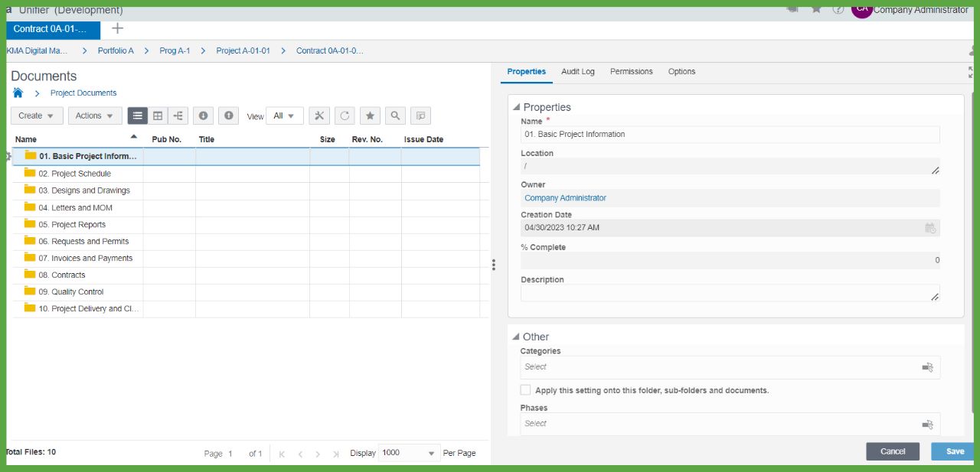Go to documents home icon
This screenshot has width=980, height=472.
click(x=18, y=93)
